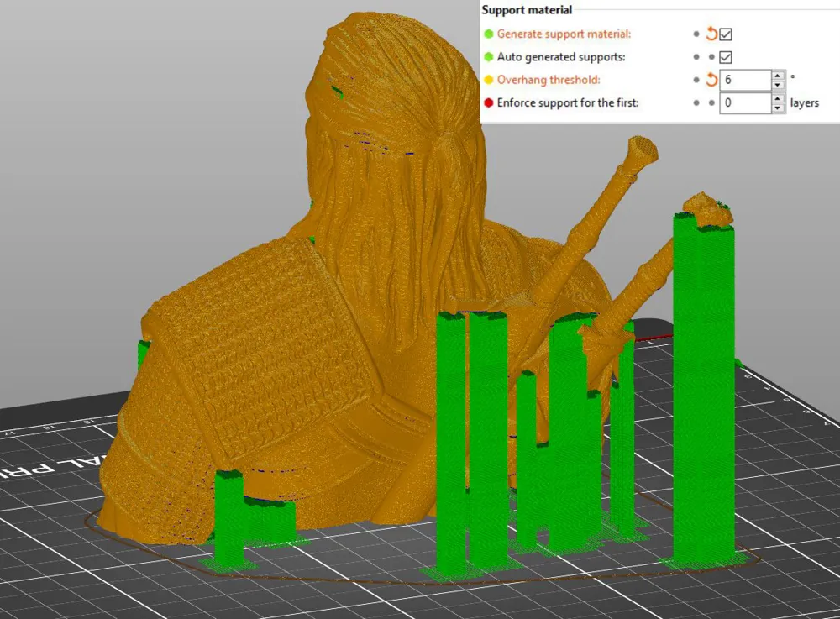This screenshot has height=619, width=840.
Task: Click the Support material panel title
Action: [527, 9]
